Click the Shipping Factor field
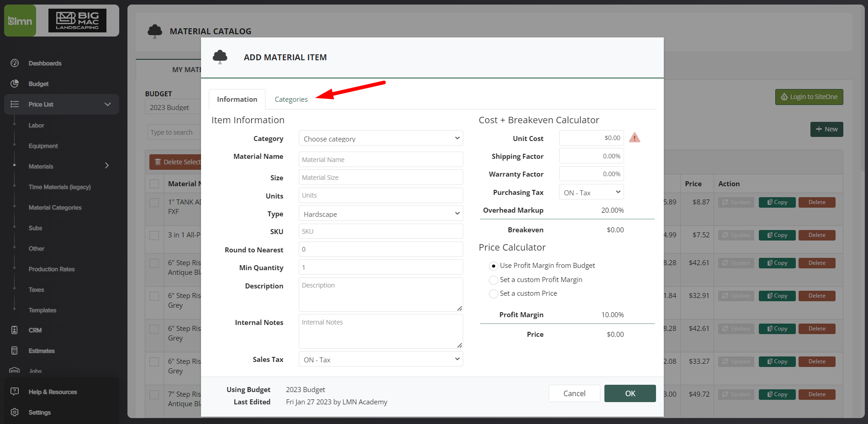This screenshot has height=424, width=868. tap(591, 156)
